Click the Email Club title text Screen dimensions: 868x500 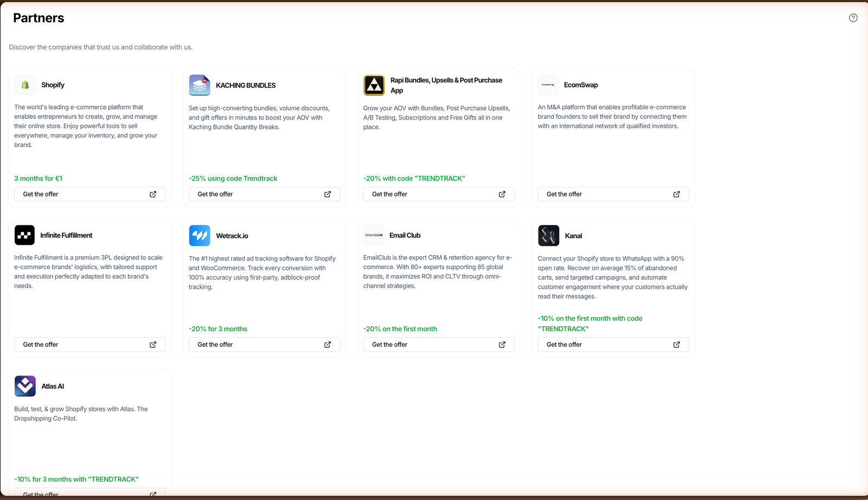pyautogui.click(x=405, y=236)
